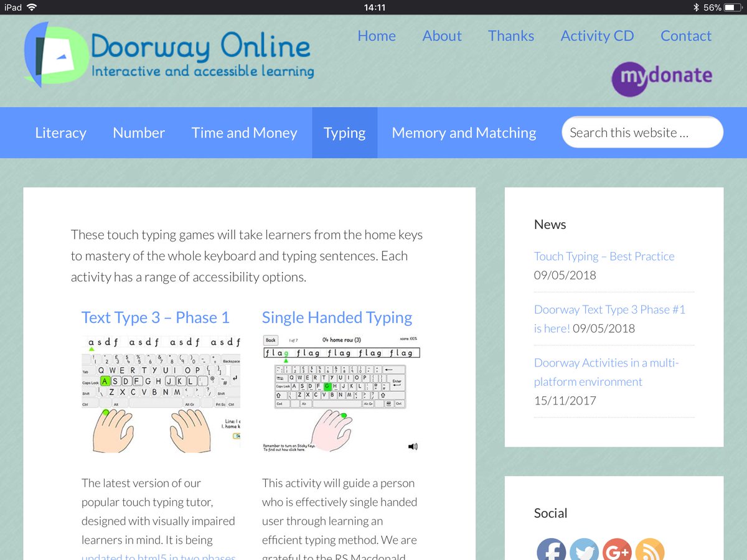Follow the updated to html5 link

(159, 556)
